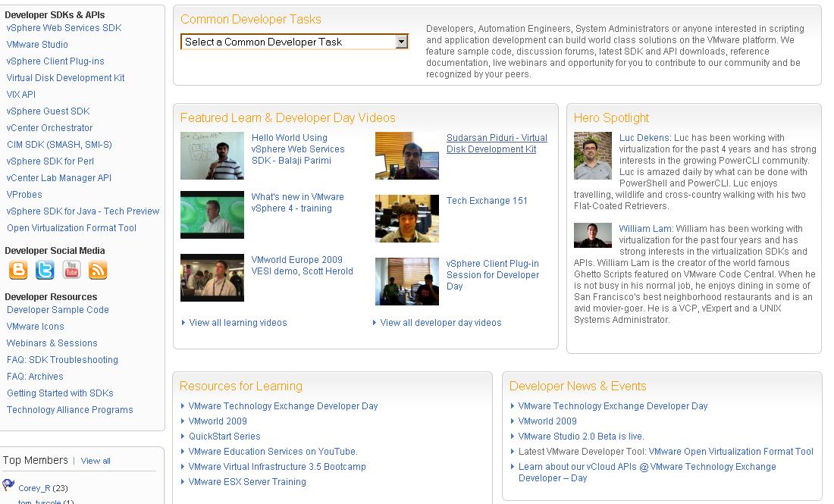Click View all developer day videos
834x504 pixels.
point(441,323)
